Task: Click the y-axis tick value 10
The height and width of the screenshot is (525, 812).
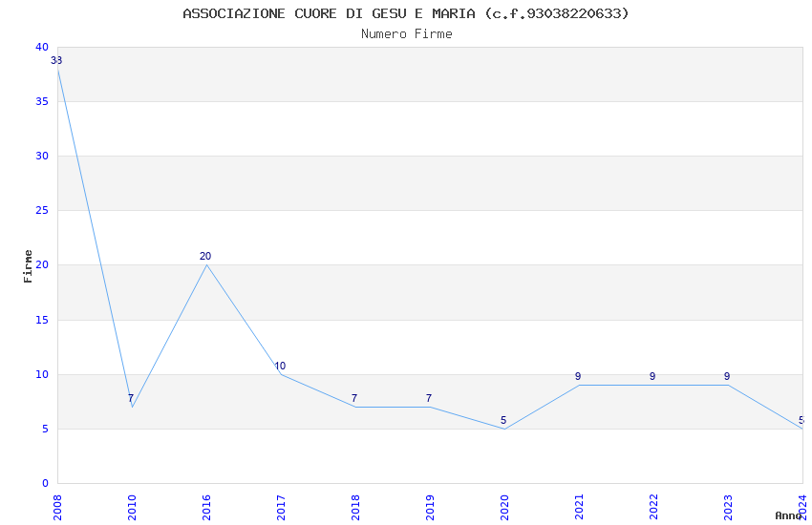Action: (x=42, y=374)
